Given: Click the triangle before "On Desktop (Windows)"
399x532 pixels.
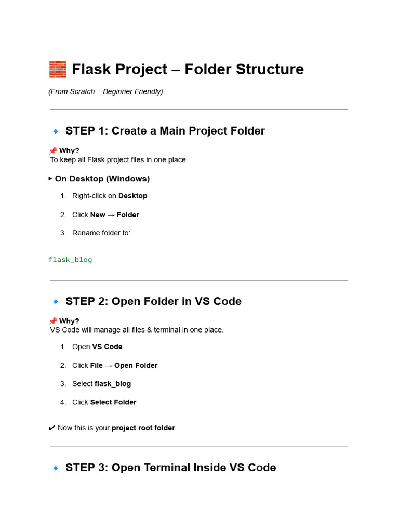Looking at the screenshot, I should 50,179.
